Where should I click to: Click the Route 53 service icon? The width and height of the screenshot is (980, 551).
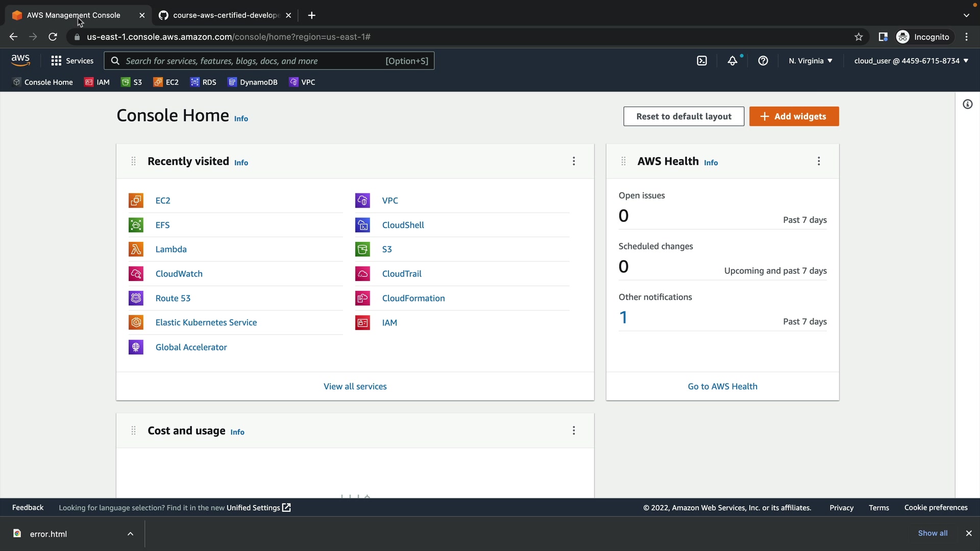pyautogui.click(x=136, y=298)
